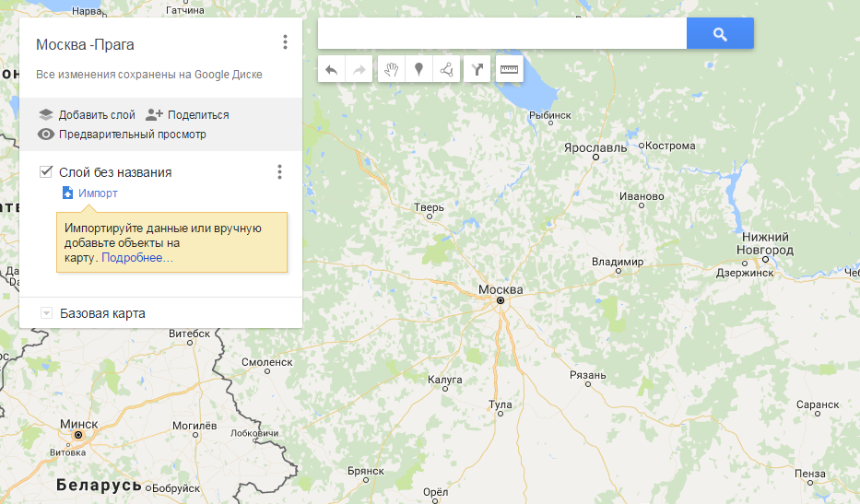Screen dimensions: 860x504
Task: Select the add directions tool
Action: point(477,69)
